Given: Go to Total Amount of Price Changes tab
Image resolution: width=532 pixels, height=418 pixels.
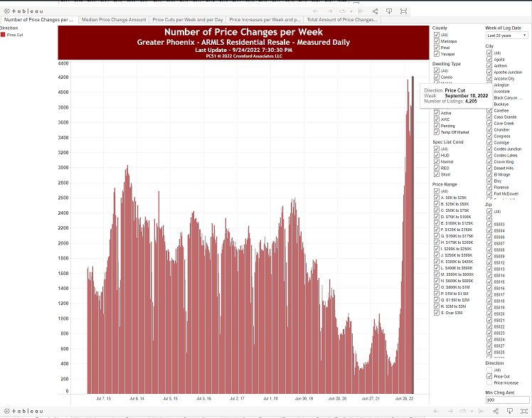Looking at the screenshot, I should tap(341, 20).
